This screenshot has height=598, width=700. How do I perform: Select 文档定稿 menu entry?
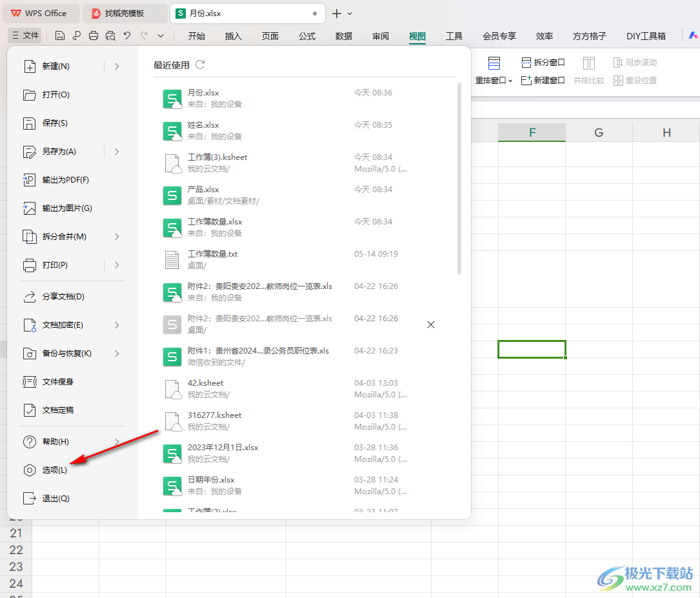[72, 410]
